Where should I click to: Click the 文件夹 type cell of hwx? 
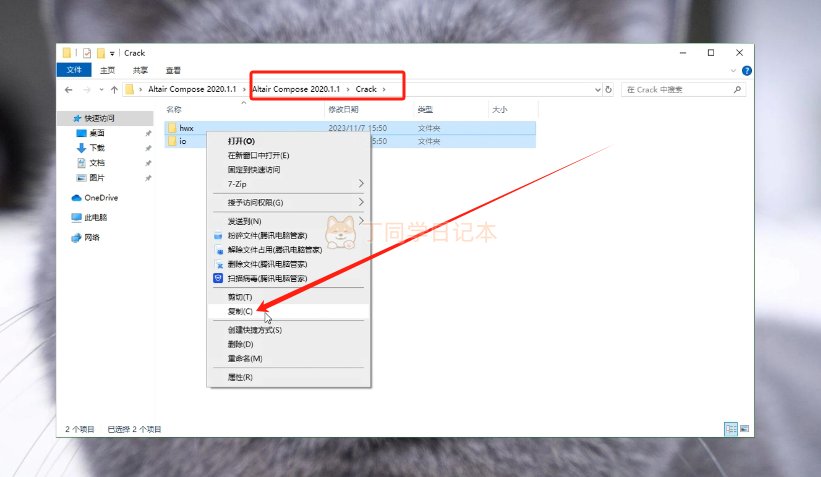[429, 128]
